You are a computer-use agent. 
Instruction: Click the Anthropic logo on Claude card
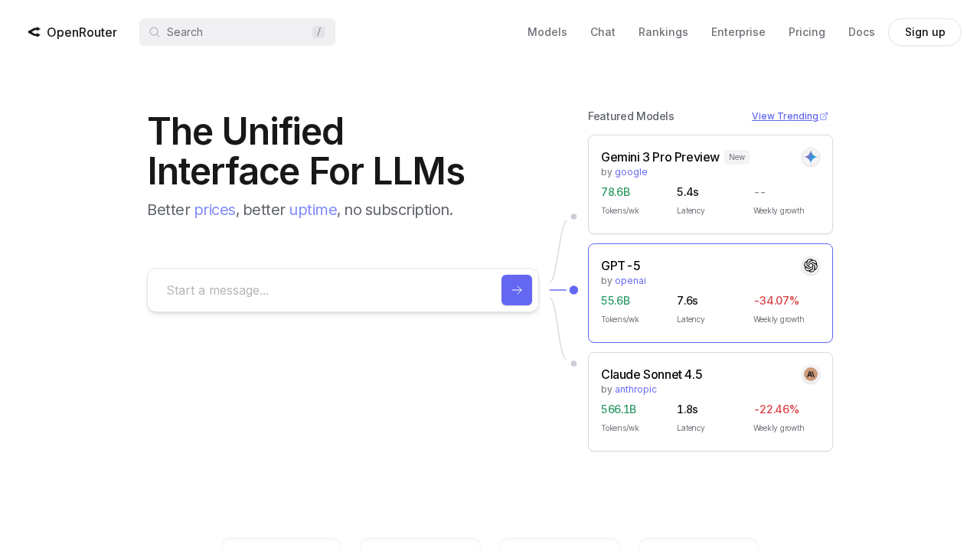(811, 374)
